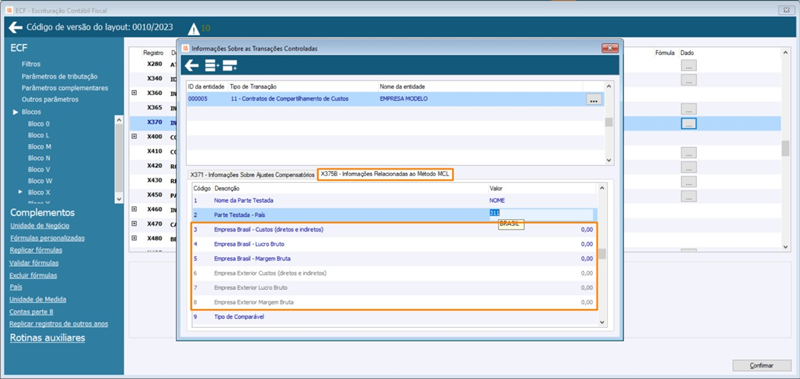Viewport: 800px width, 379px height.
Task: Open Parâmetros de tributação
Action: pos(60,77)
